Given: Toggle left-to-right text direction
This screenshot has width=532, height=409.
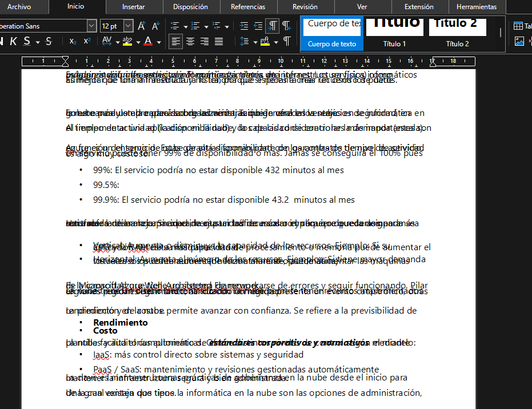Looking at the screenshot, I should click(273, 26).
